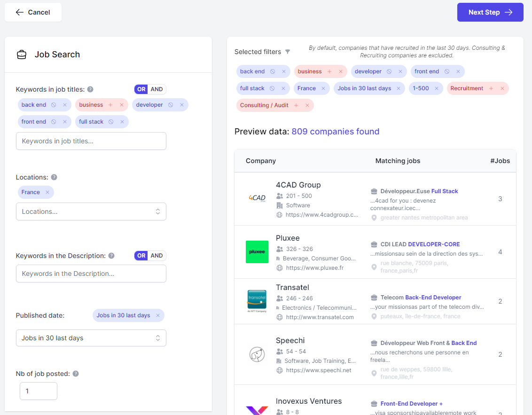Click the #Jobs column header
Image resolution: width=532 pixels, height=415 pixels.
500,161
